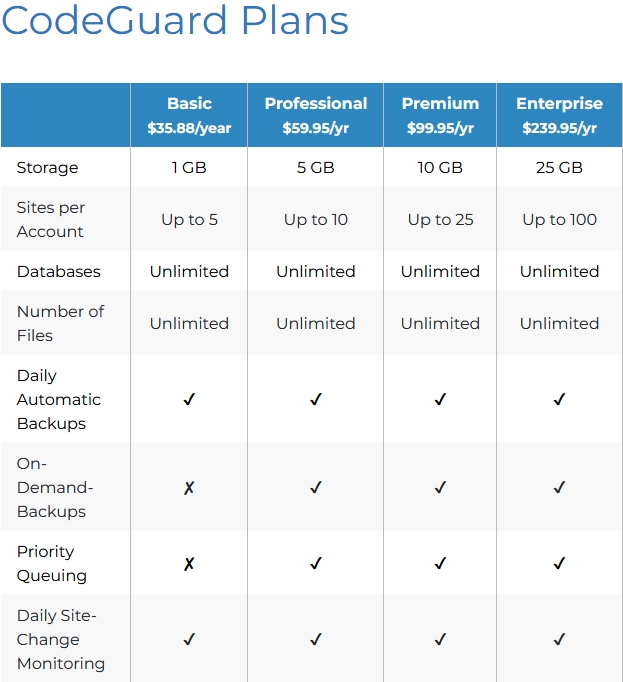Select the Professional $59.95/yr plan header
The width and height of the screenshot is (623, 682).
[316, 115]
